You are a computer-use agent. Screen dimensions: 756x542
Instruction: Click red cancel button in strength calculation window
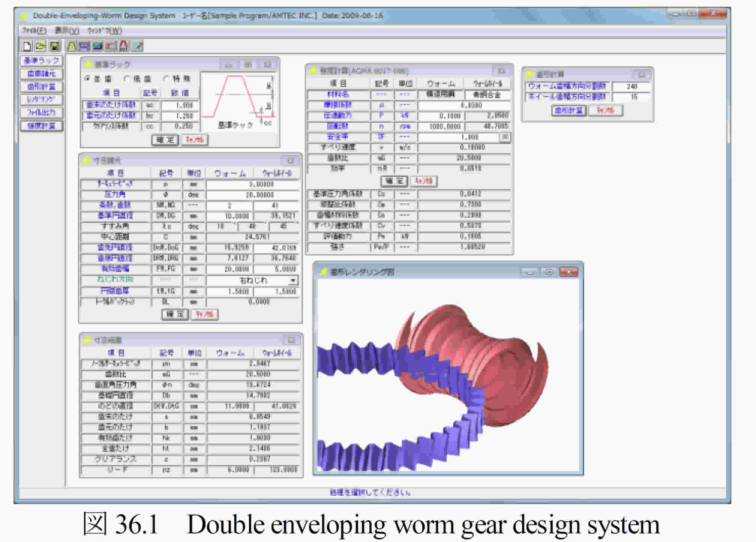pyautogui.click(x=424, y=181)
